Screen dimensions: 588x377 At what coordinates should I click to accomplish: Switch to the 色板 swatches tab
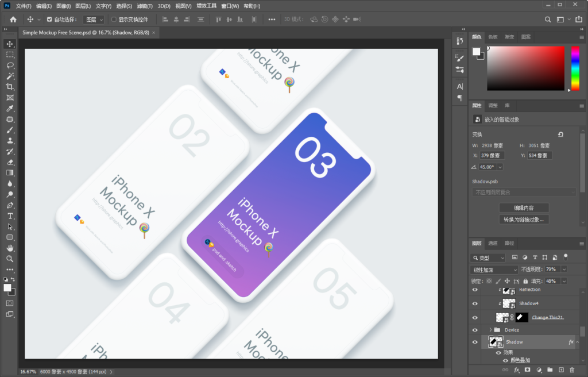click(493, 37)
